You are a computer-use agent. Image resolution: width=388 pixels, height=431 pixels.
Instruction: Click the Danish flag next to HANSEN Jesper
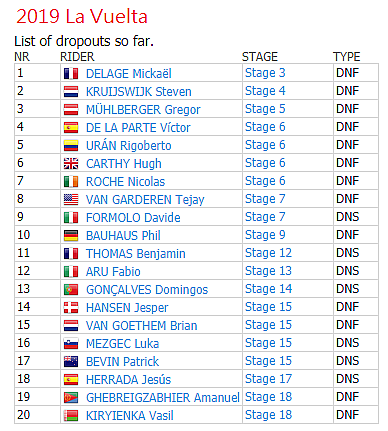tap(71, 308)
